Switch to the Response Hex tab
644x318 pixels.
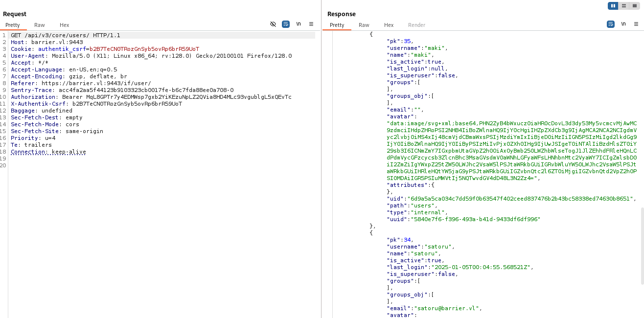coord(389,25)
